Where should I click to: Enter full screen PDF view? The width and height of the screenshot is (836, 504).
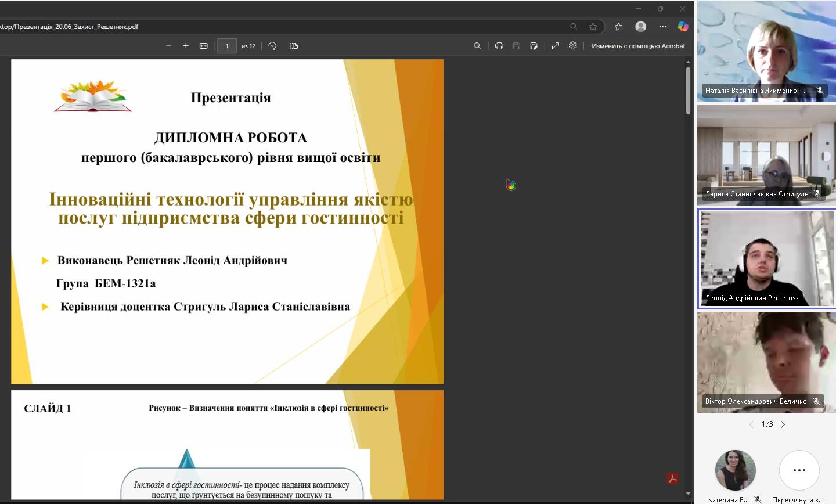[555, 46]
